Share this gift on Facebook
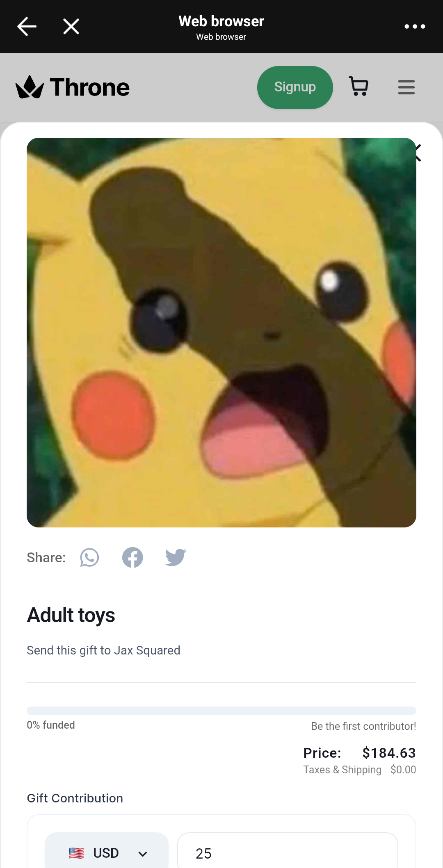The height and width of the screenshot is (868, 443). click(x=132, y=557)
